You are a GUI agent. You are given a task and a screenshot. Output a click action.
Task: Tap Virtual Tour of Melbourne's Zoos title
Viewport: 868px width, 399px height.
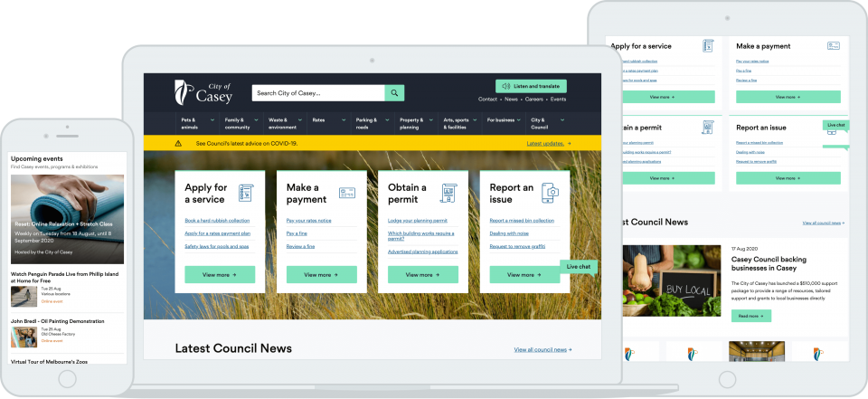[x=49, y=362]
